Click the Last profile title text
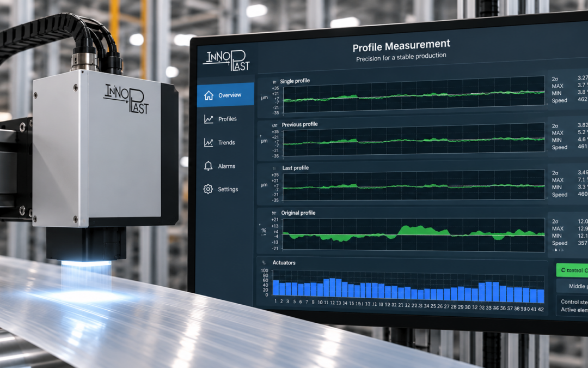588x368 pixels. click(296, 168)
